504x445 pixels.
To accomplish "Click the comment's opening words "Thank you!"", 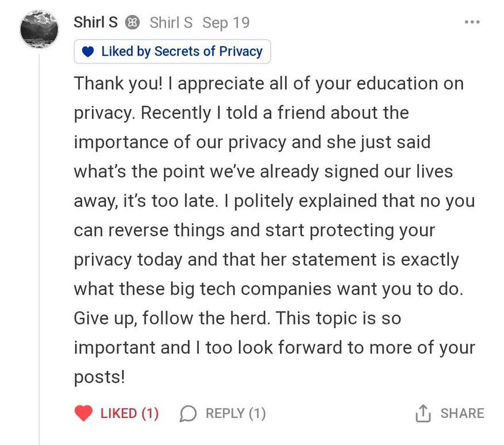I will point(119,83).
